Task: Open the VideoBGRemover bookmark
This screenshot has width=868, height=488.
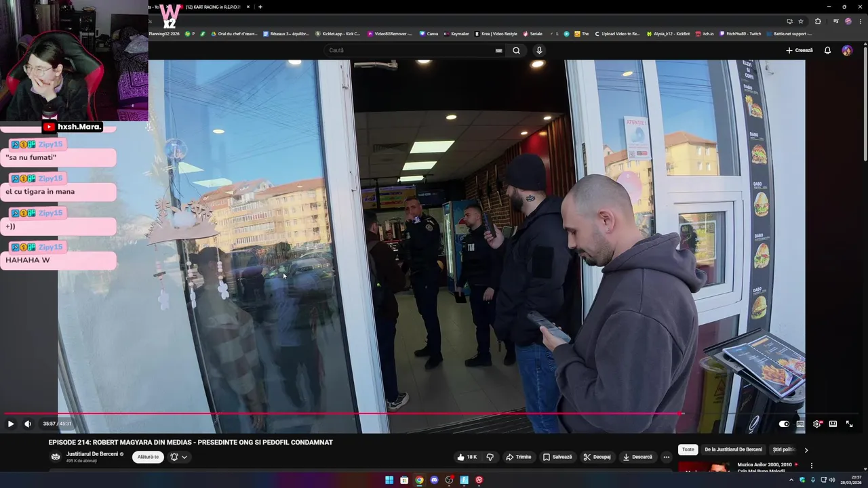Action: point(390,34)
